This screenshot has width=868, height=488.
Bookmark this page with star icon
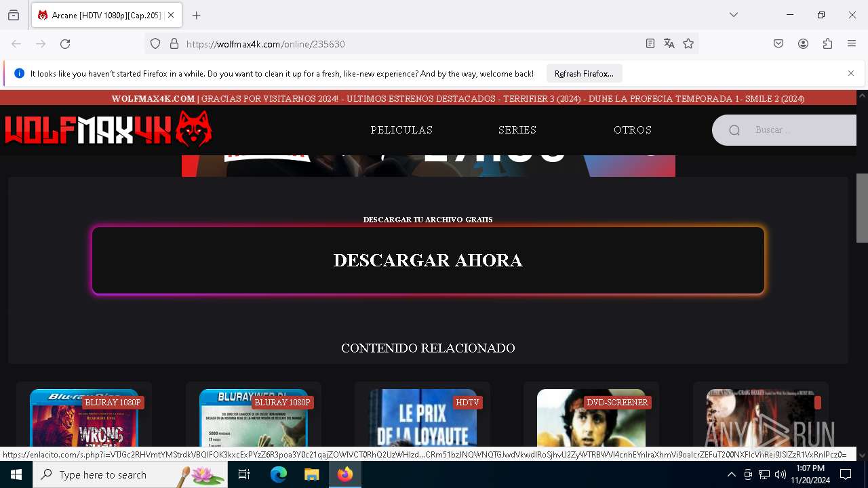click(x=688, y=44)
